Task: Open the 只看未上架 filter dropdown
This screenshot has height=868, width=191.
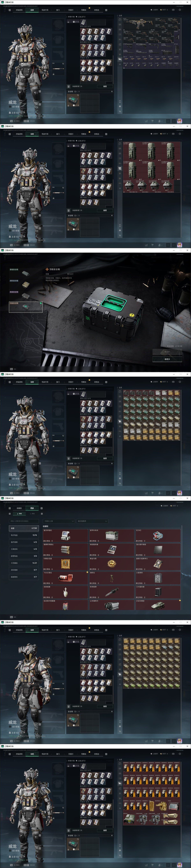Action: coord(59,521)
